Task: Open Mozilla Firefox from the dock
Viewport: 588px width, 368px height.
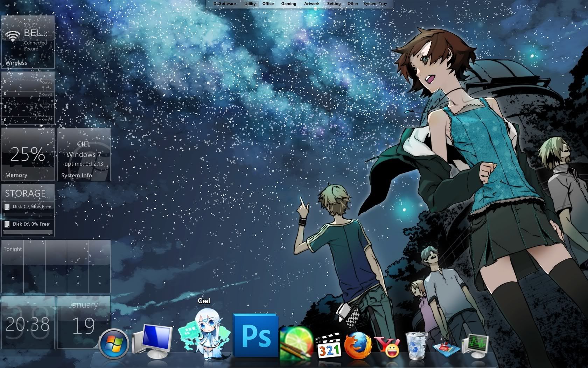Action: click(x=358, y=346)
